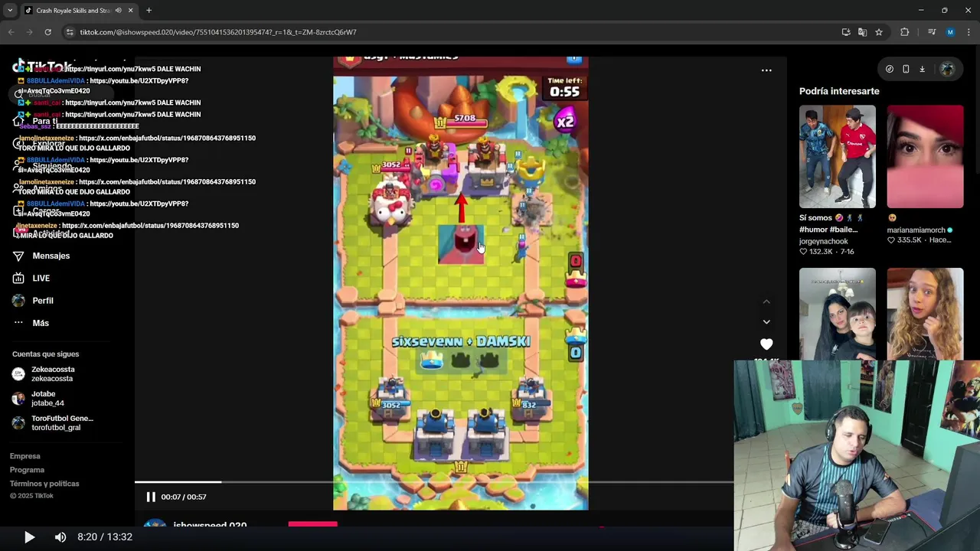
Task: Click the Cuentas que sigues heading
Action: click(x=45, y=354)
